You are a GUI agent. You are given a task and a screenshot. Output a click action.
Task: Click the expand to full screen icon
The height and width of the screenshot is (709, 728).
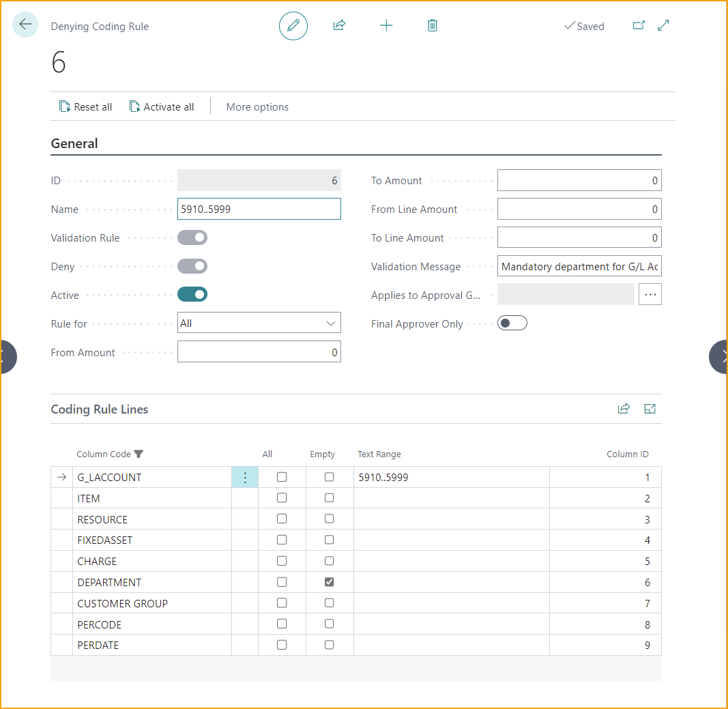coord(663,26)
